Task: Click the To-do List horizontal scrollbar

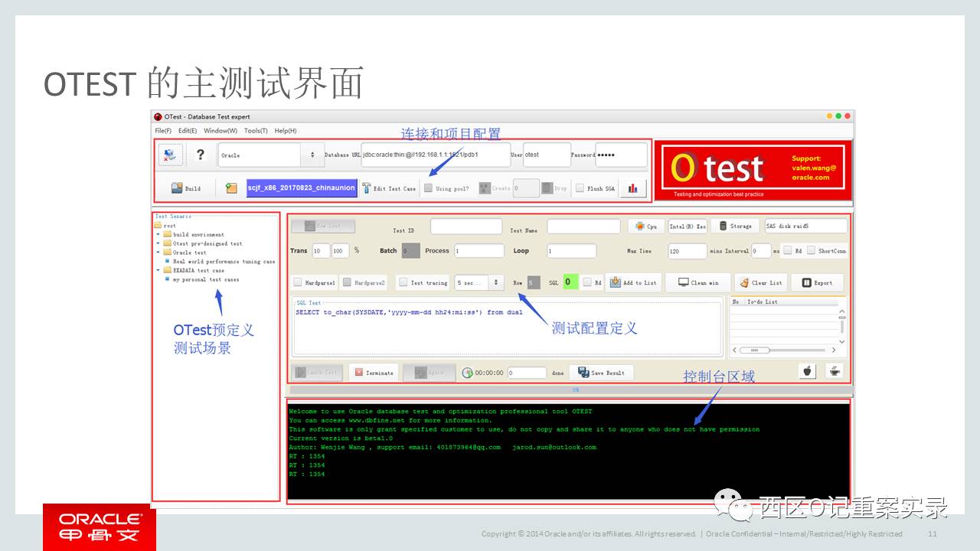Action: pyautogui.click(x=784, y=350)
